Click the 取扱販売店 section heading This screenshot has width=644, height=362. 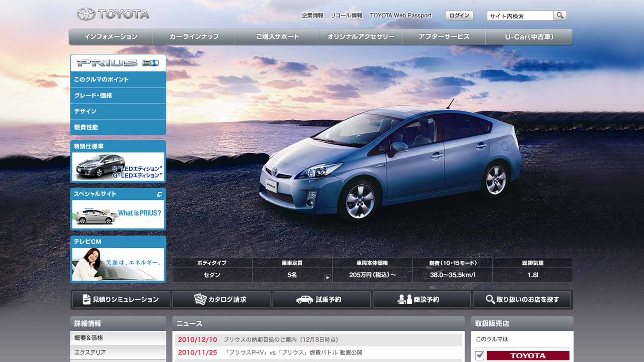tap(492, 323)
